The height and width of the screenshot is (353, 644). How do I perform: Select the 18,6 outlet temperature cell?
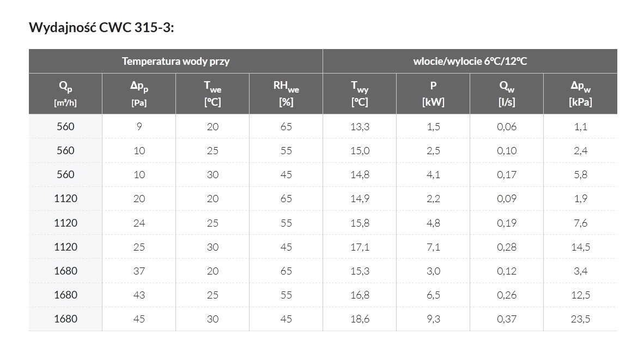coord(360,319)
